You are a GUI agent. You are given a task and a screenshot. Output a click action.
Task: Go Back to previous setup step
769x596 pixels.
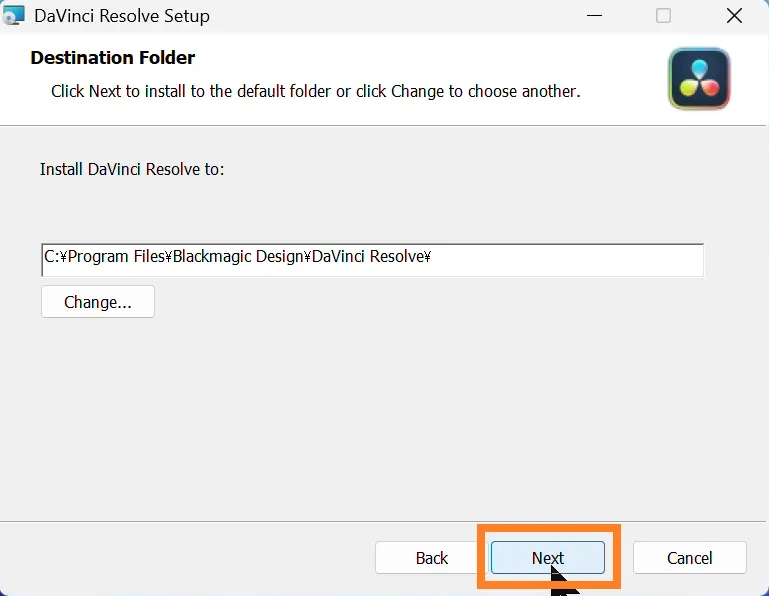point(432,557)
